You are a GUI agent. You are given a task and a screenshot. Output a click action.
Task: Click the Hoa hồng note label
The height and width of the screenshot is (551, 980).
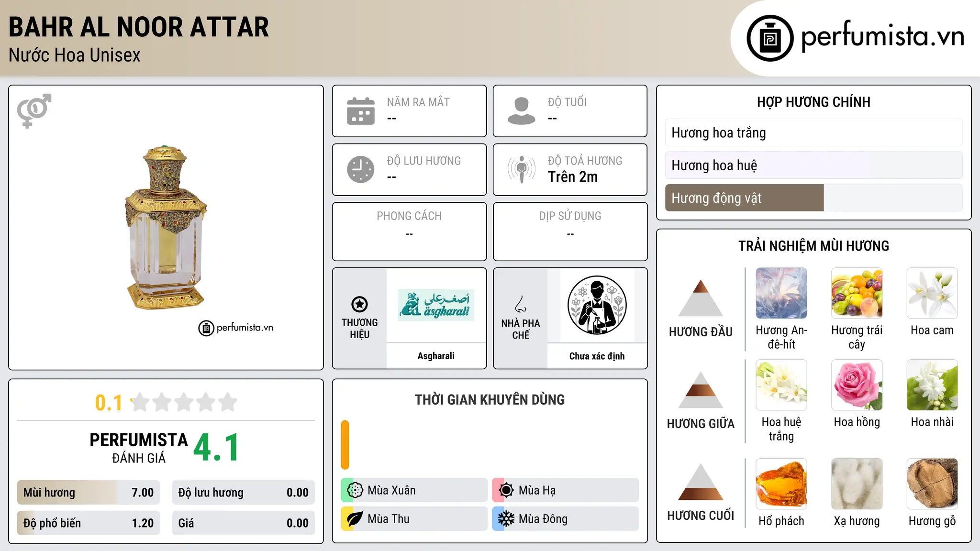[x=857, y=422]
